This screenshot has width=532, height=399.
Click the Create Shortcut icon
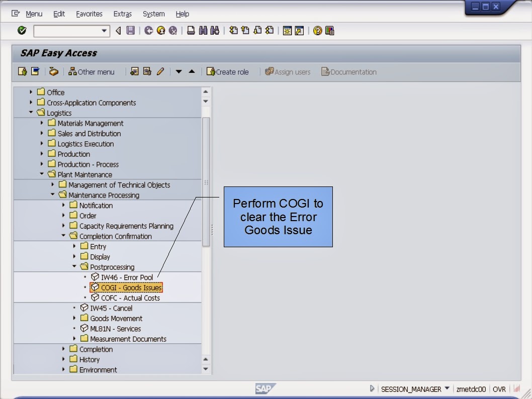(x=300, y=31)
